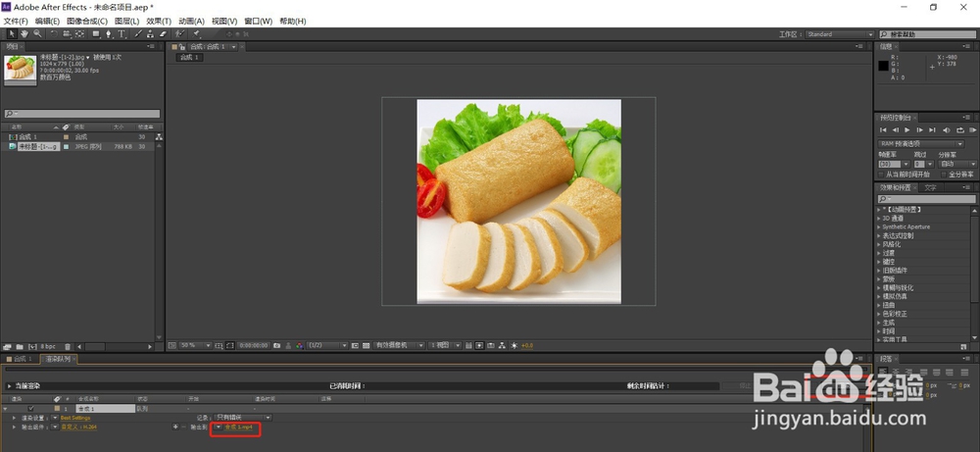Expand the 当前渲染 section
The image size is (980, 452).
coord(9,386)
